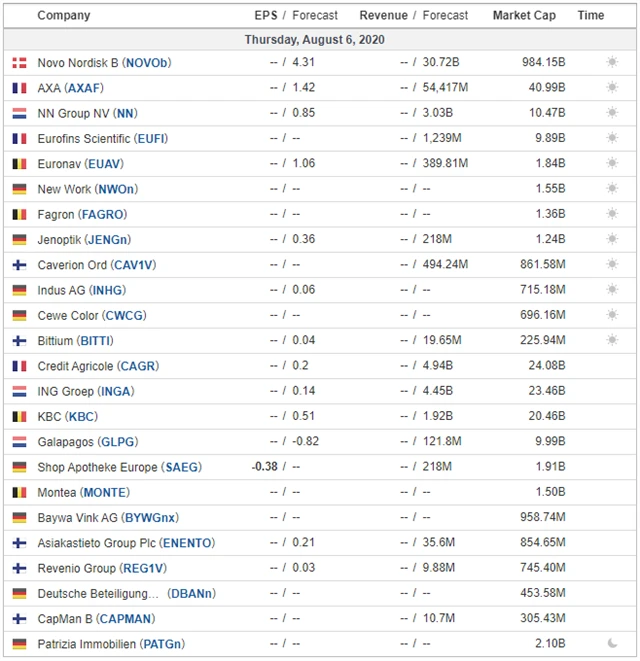The height and width of the screenshot is (661, 640).
Task: Click the sun icon in Novo Nordisk row
Action: 612,63
